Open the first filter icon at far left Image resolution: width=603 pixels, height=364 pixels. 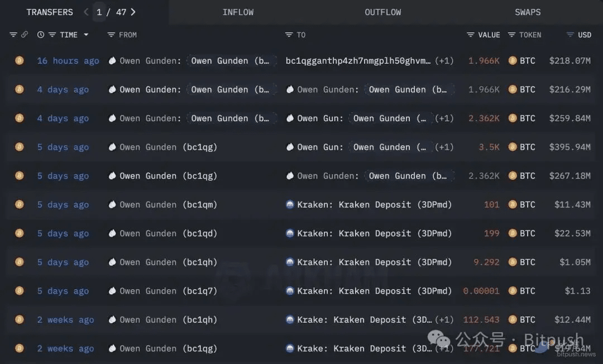point(13,35)
